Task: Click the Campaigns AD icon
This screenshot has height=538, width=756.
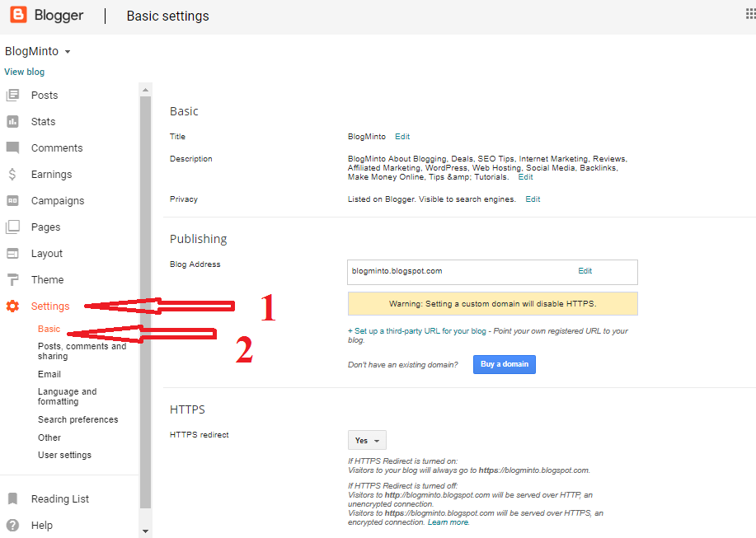Action: [x=12, y=200]
